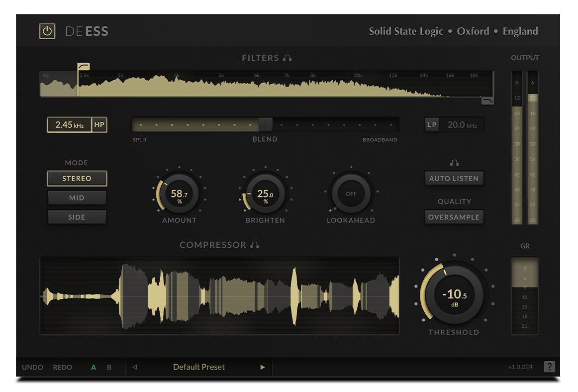578x392 pixels.
Task: Click the 5k mark on the spectrum
Action: pyautogui.click(x=221, y=76)
